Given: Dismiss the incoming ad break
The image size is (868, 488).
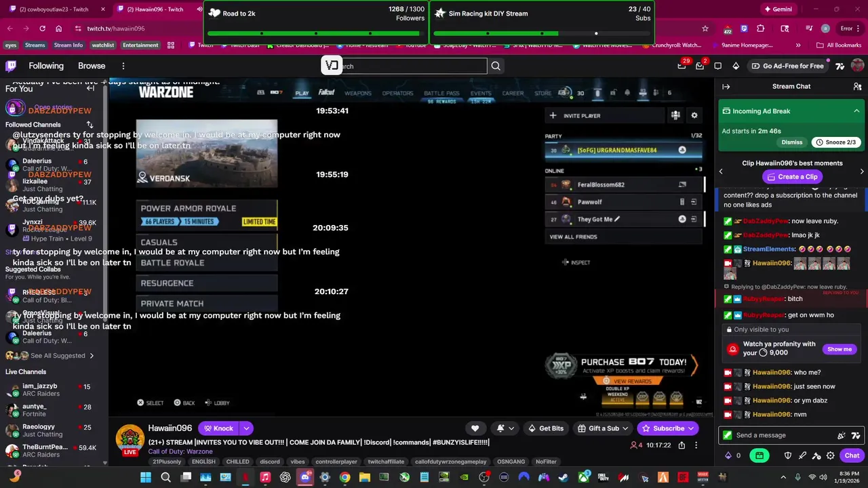Looking at the screenshot, I should (x=792, y=142).
